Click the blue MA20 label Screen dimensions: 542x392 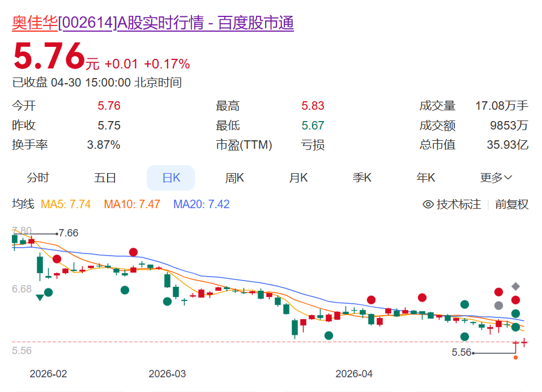point(201,204)
